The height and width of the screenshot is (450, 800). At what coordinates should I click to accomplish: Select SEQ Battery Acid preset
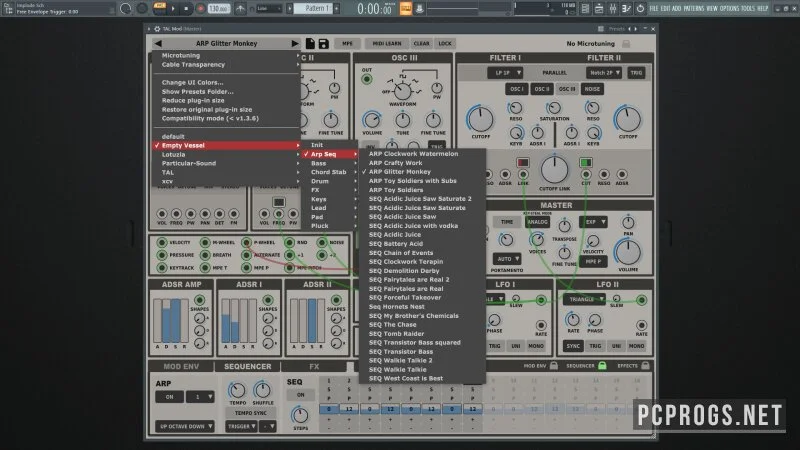pos(421,244)
